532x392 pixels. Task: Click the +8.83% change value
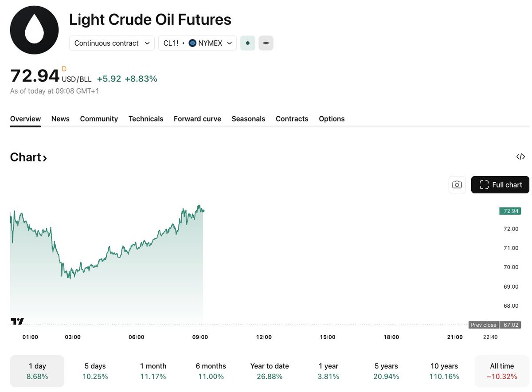[x=141, y=79]
